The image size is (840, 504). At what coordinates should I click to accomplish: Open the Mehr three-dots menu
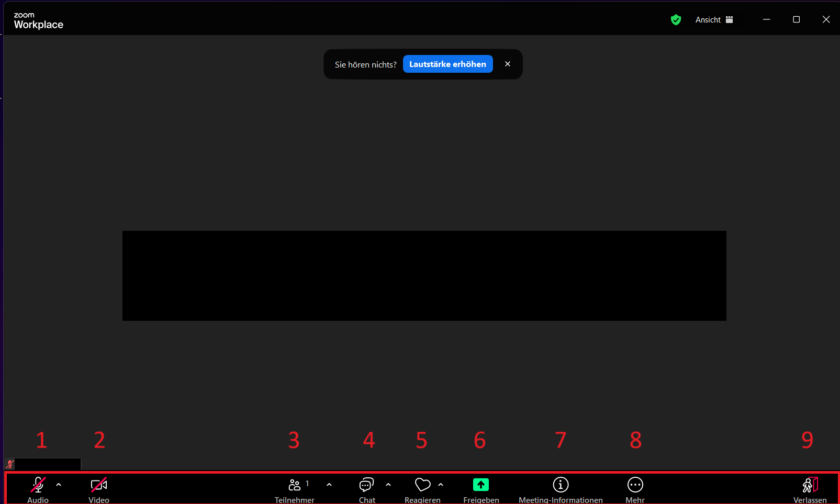635,486
